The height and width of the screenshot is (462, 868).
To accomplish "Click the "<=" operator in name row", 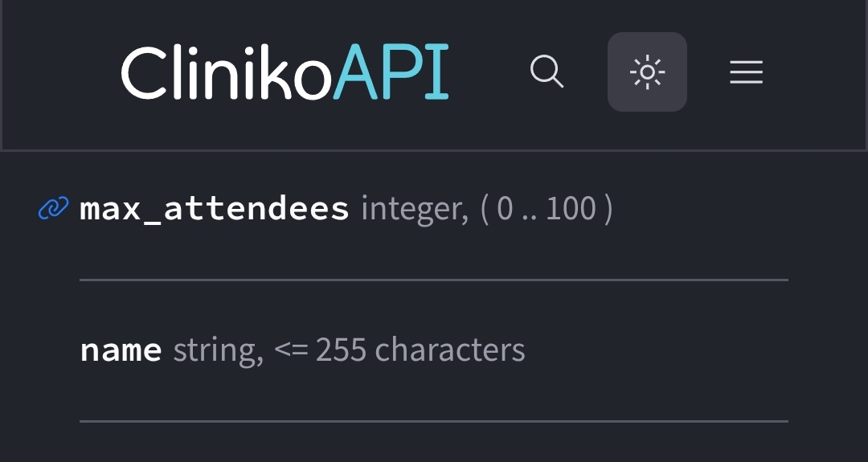I will (x=289, y=350).
